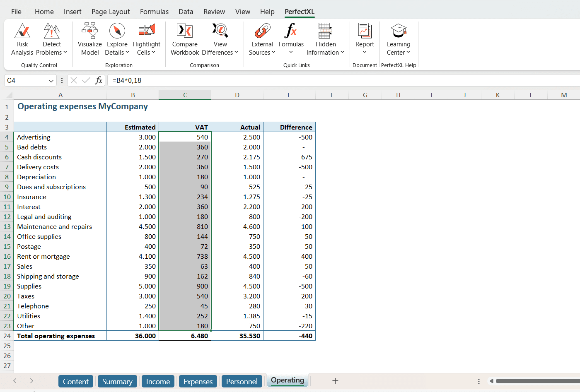Click the Insert Function fx icon
The image size is (580, 392).
99,80
